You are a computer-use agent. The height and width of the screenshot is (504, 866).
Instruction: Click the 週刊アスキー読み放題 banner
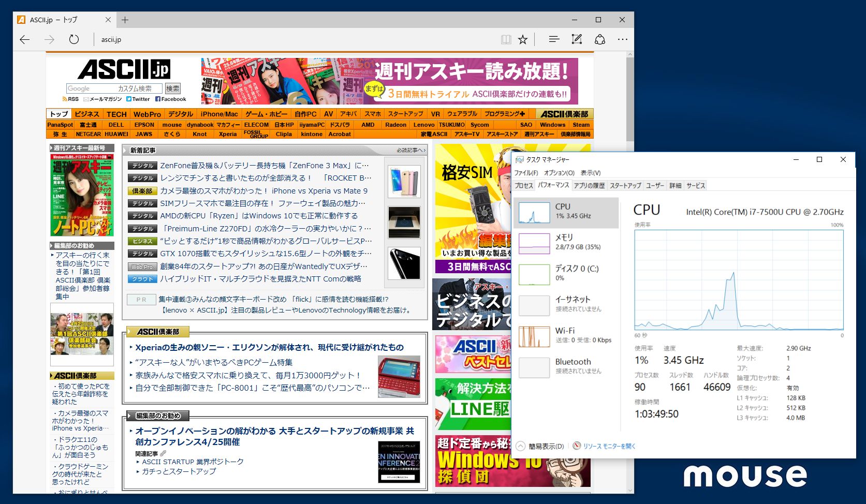[x=389, y=81]
